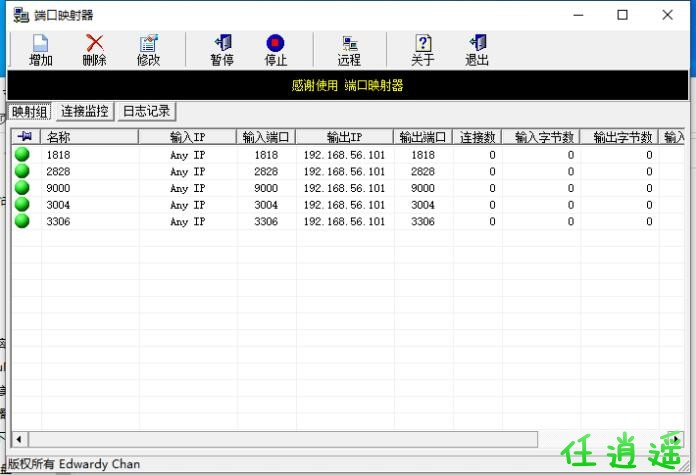This screenshot has height=475, width=696.
Task: Sort by the 输出IP column header
Action: pos(344,137)
